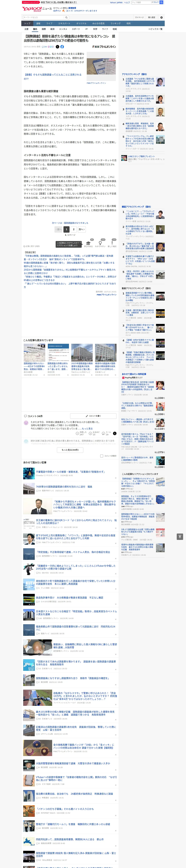Select the IT category in sub-navigation
Viewport: 186px width, 868px height.
(86, 29)
